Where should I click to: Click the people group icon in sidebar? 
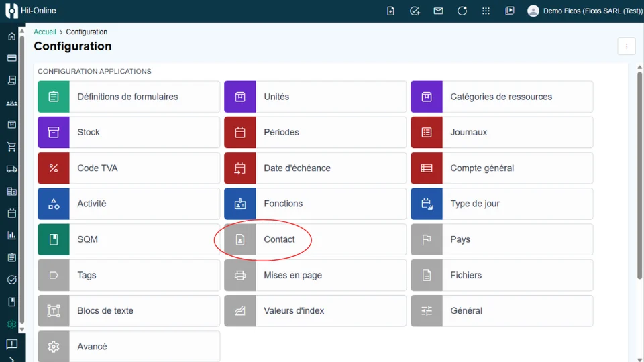11,103
